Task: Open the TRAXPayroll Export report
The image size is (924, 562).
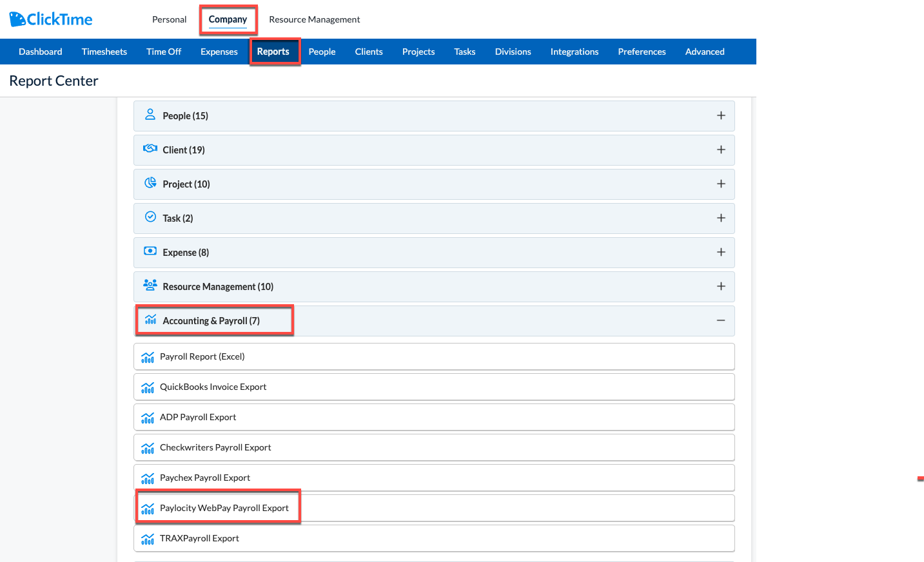Action: pos(434,538)
